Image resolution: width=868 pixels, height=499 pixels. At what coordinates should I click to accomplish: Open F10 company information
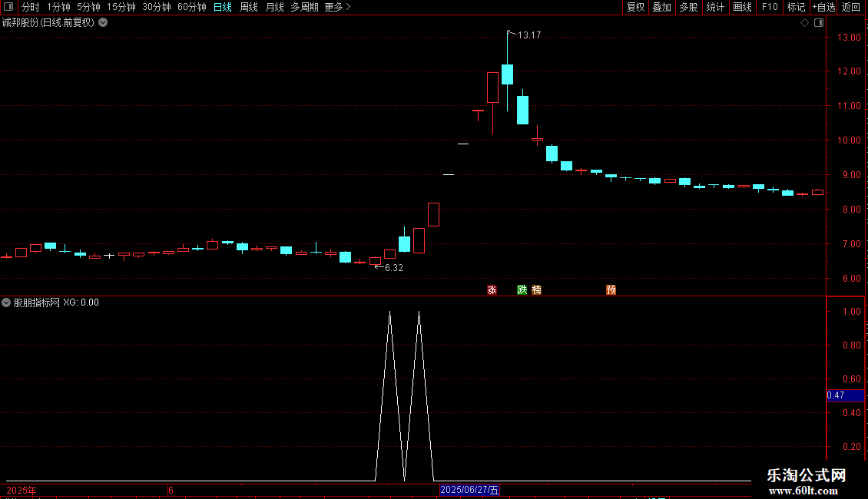[x=770, y=7]
